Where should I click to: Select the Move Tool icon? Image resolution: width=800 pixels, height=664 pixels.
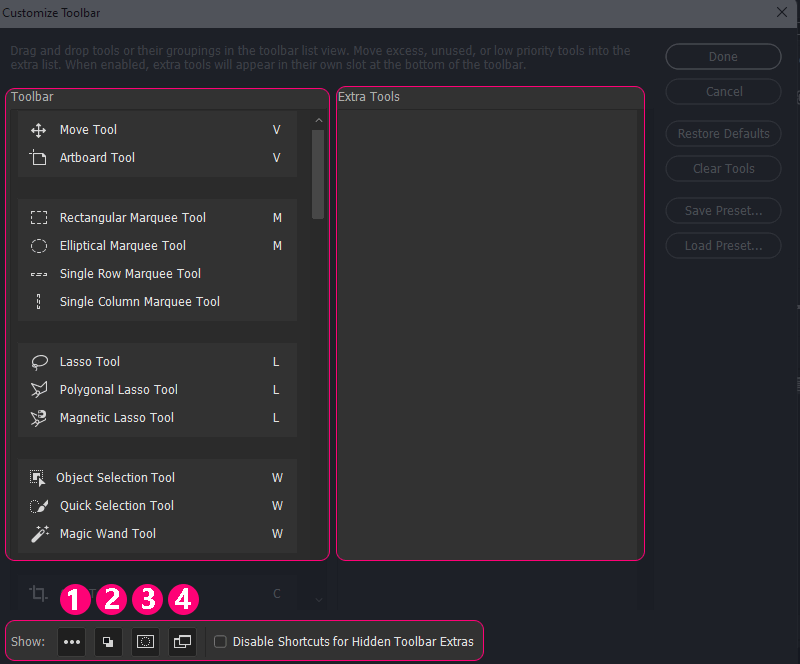[38, 130]
